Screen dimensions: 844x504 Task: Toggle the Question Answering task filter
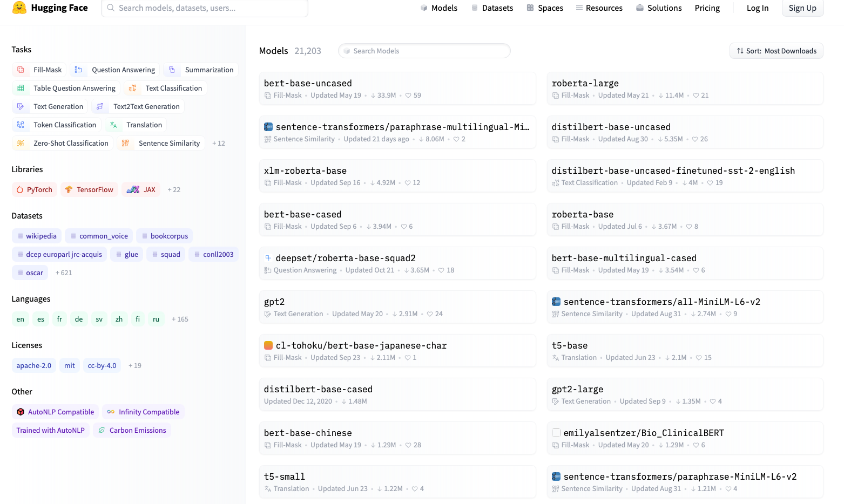tap(116, 70)
